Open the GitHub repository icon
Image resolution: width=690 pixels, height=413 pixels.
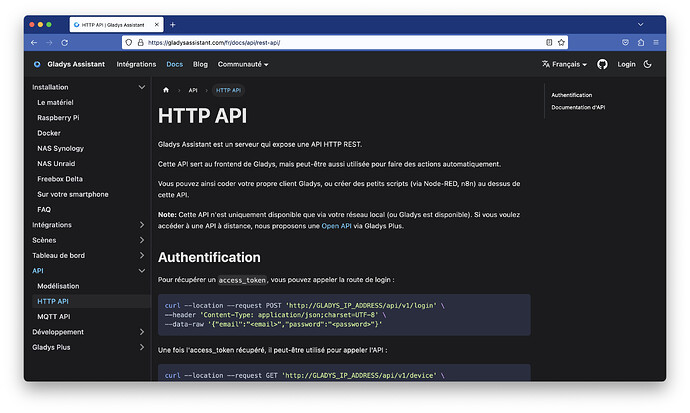click(602, 64)
